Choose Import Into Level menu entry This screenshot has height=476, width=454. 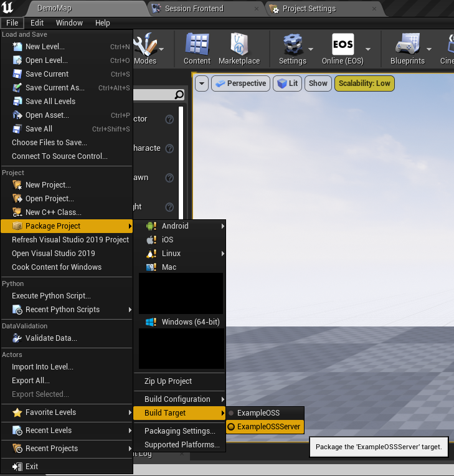tap(67, 367)
